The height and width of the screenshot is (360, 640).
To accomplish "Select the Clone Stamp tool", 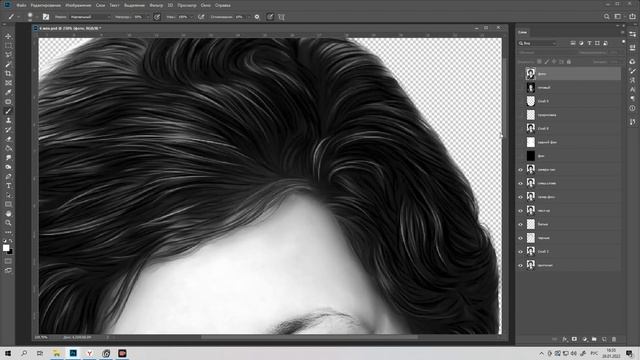I will coord(8,121).
